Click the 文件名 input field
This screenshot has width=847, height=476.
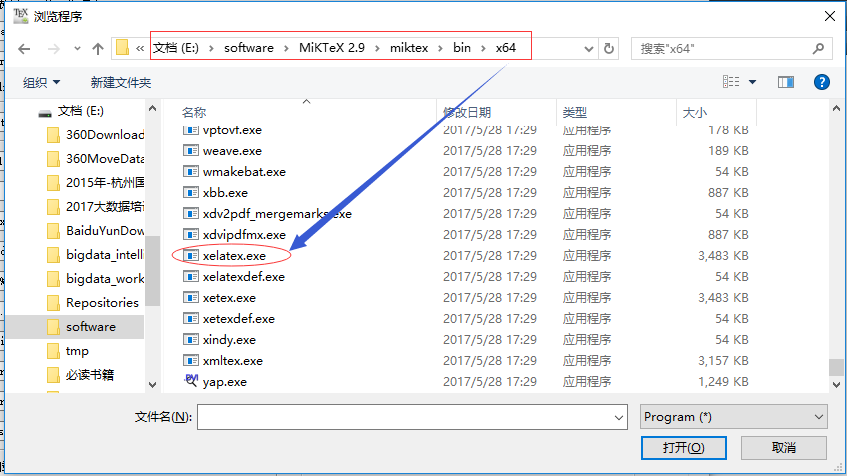405,417
